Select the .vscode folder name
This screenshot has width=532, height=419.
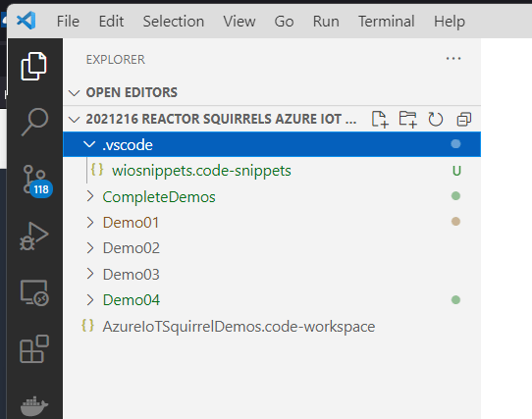point(128,145)
